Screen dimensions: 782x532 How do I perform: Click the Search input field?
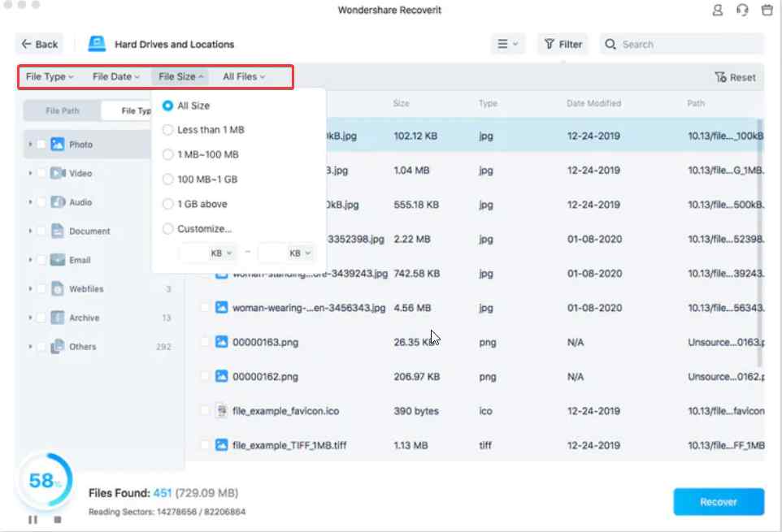coord(687,45)
